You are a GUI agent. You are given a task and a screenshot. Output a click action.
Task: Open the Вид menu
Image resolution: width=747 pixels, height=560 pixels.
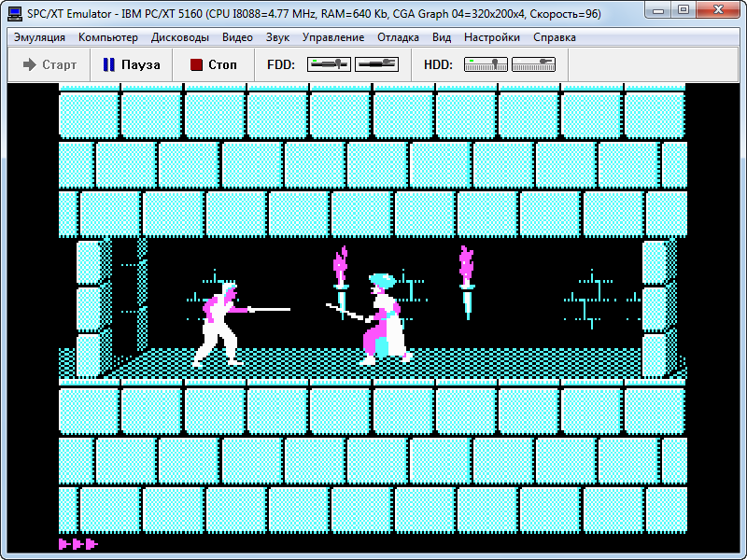[x=442, y=37]
